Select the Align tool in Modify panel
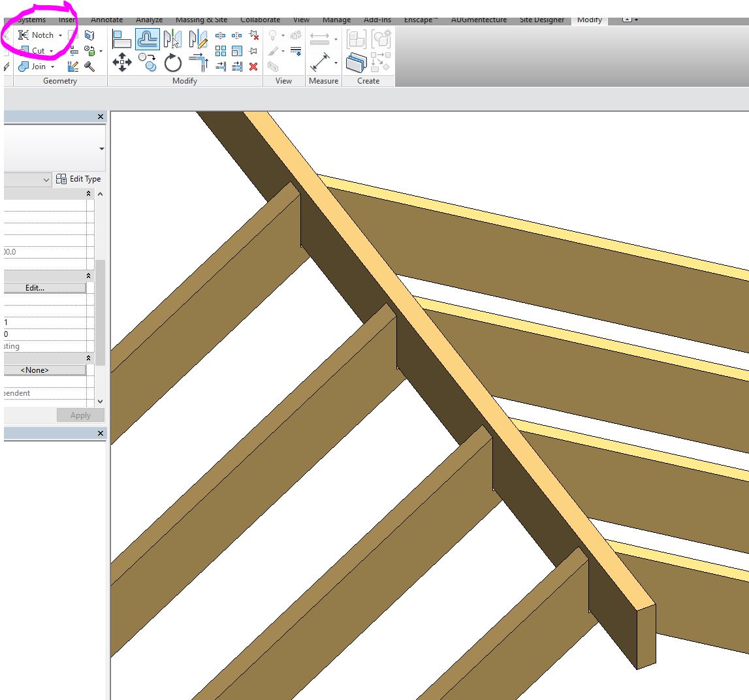749x700 pixels. (121, 39)
